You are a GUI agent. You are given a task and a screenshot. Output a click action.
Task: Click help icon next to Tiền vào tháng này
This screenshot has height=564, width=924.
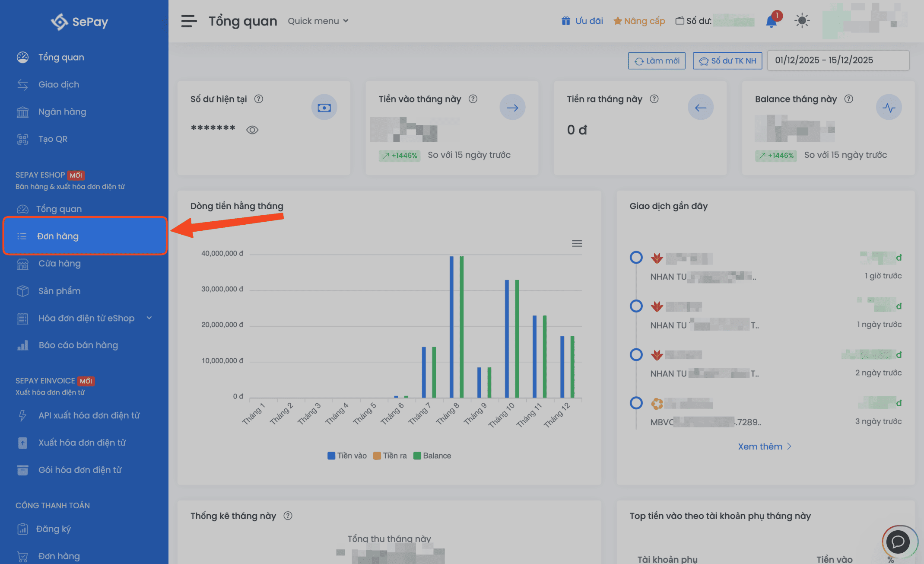click(x=473, y=99)
